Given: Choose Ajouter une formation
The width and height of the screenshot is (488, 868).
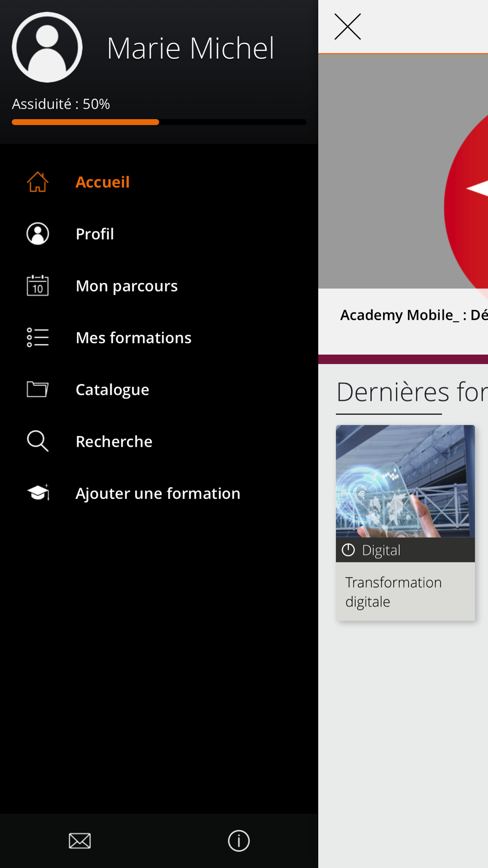Looking at the screenshot, I should 159,493.
